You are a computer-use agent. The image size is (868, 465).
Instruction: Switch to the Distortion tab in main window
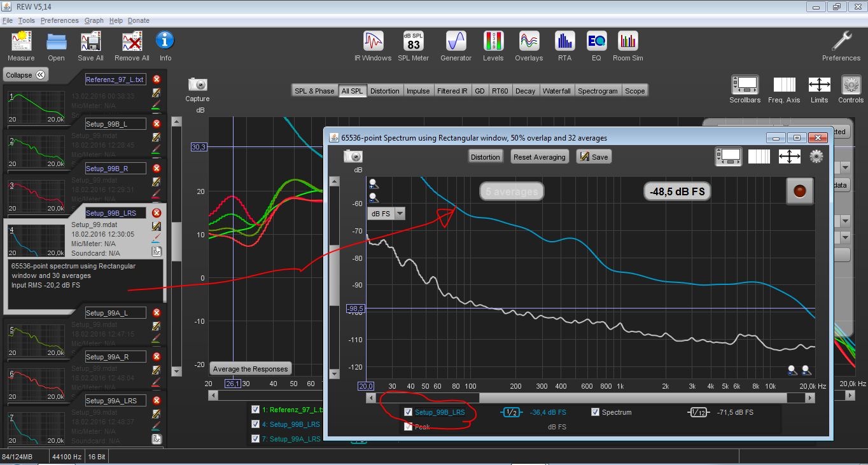385,91
